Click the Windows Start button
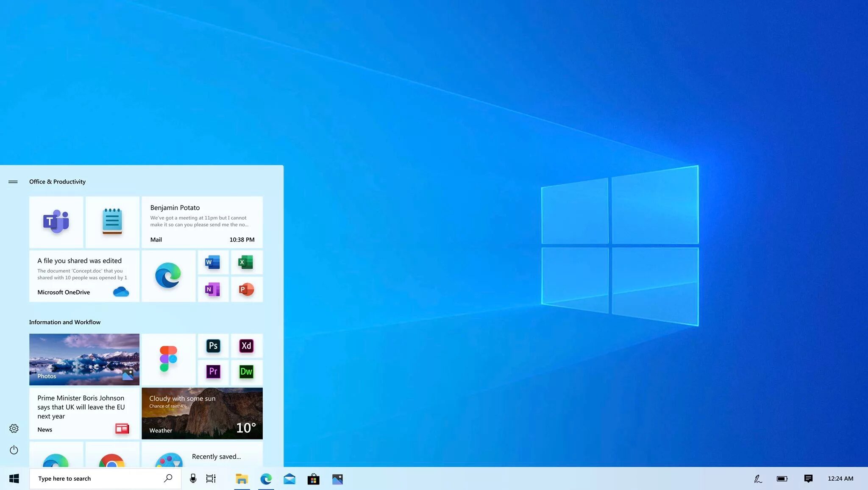 [14, 479]
